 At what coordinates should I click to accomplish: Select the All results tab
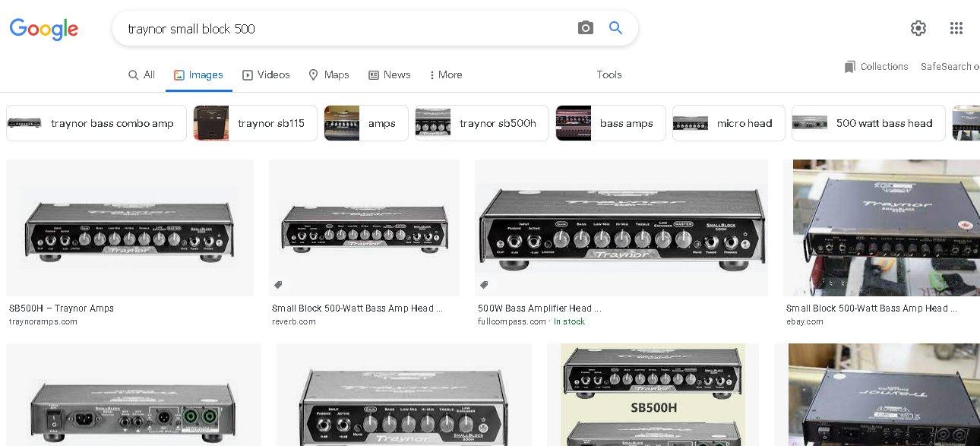141,74
